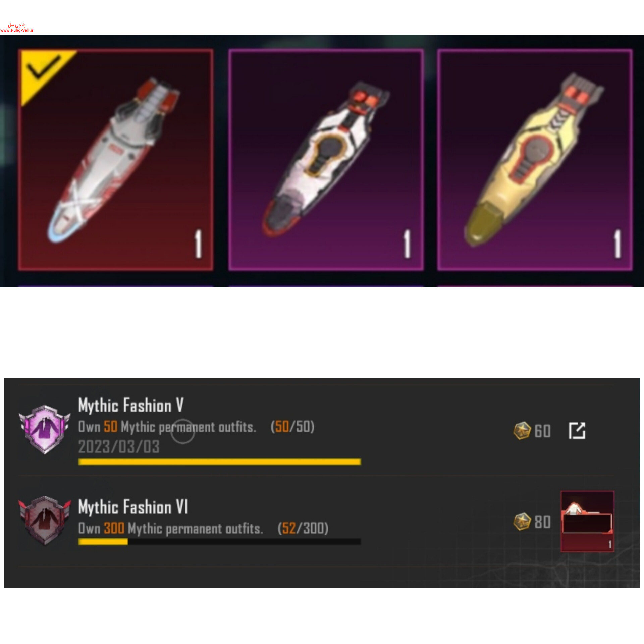Open the www.Pubg-Sell.ir watermark link
Screen dimensions: 644x644
click(17, 30)
